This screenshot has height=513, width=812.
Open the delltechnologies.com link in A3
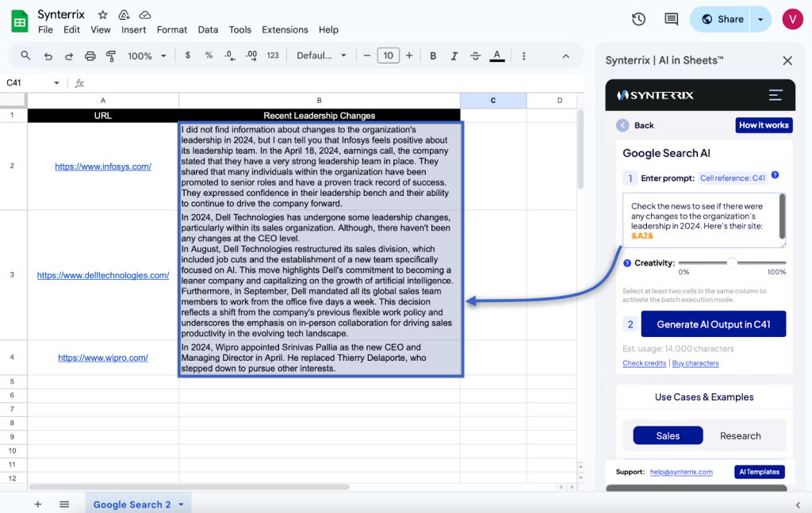pos(103,275)
